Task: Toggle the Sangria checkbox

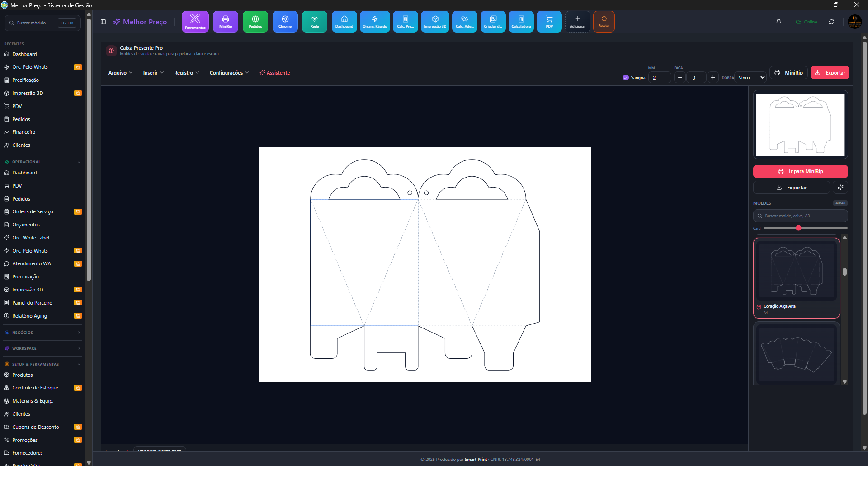Action: pyautogui.click(x=626, y=78)
